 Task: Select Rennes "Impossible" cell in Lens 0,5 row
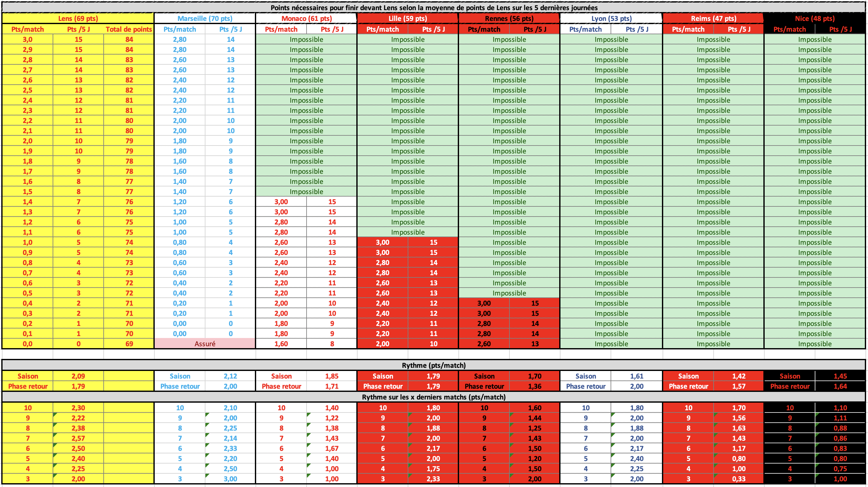pyautogui.click(x=509, y=293)
